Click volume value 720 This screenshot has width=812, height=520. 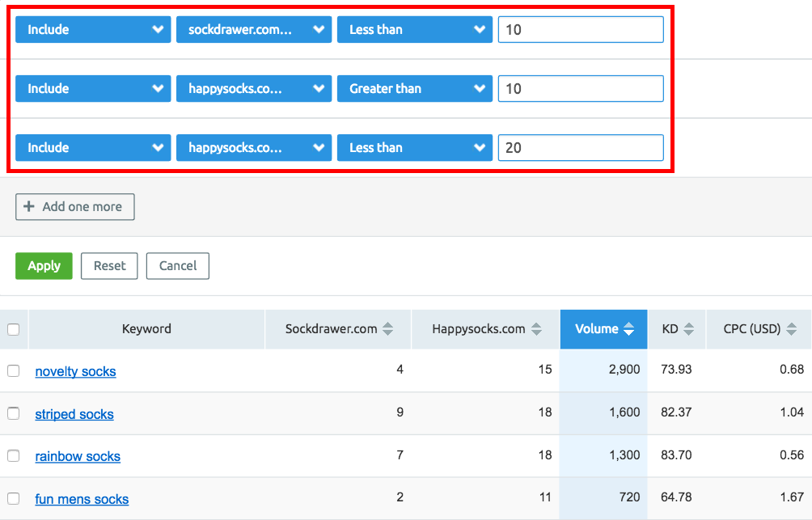pos(630,497)
